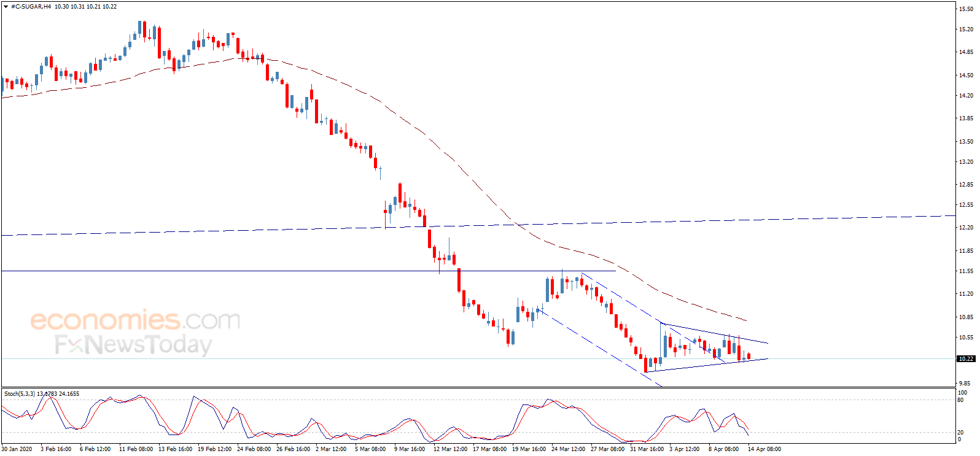This screenshot has height=456, width=980.
Task: Click the Stoch(5,3,3) indicator label
Action: (x=20, y=393)
